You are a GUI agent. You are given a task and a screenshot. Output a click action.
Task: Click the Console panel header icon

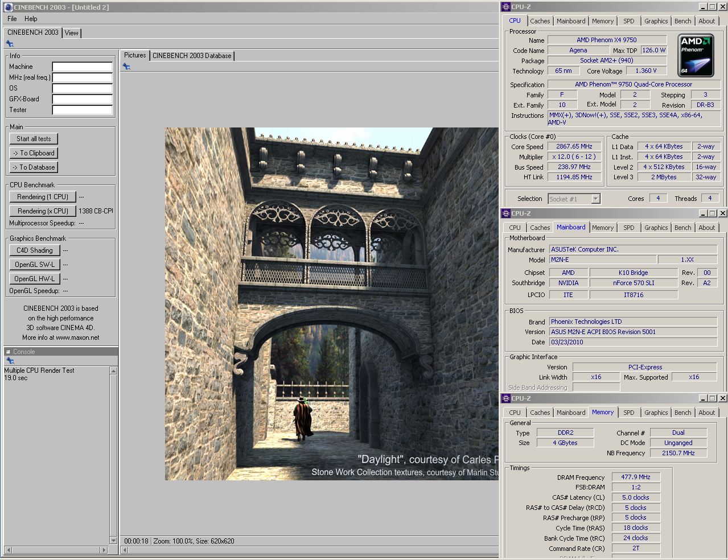pyautogui.click(x=8, y=352)
